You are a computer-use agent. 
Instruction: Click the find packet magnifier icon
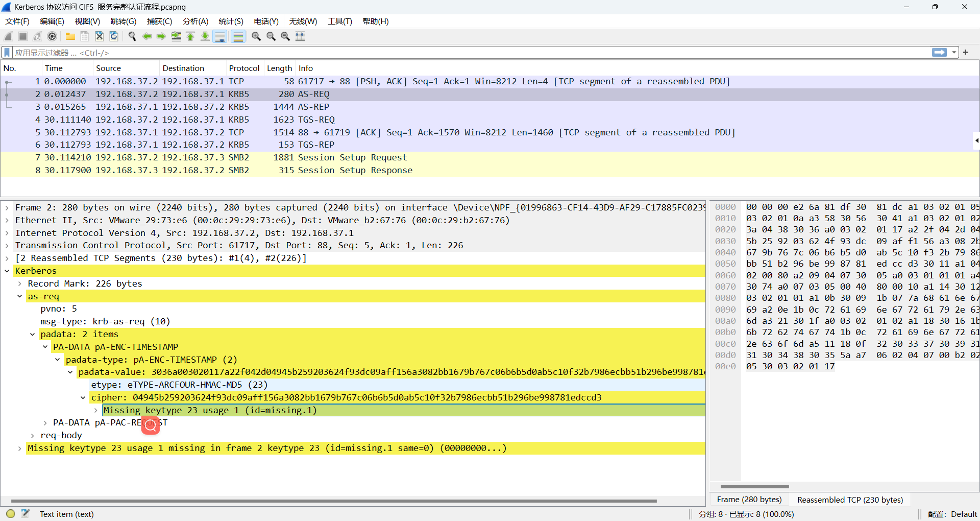(x=132, y=36)
